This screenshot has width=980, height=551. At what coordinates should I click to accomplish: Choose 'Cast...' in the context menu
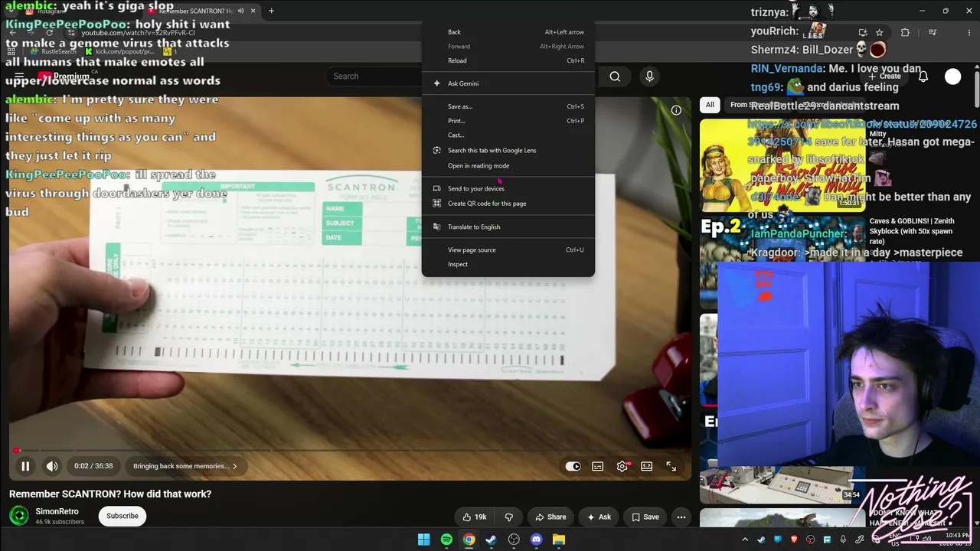(x=508, y=135)
